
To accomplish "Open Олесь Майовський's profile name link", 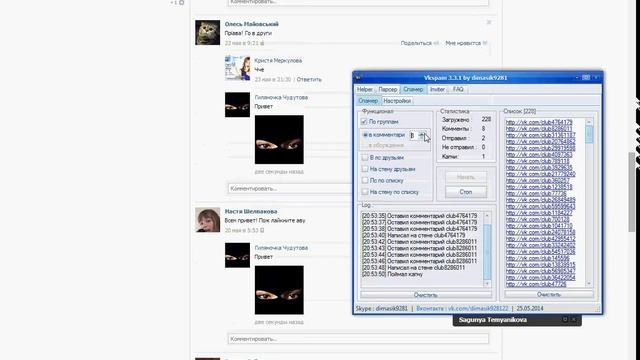I will (251, 24).
